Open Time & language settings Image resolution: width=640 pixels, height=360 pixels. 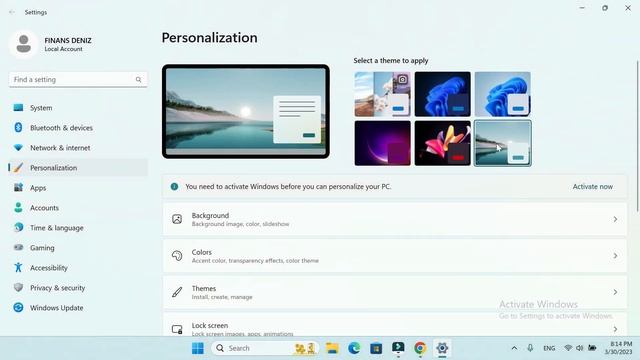click(78, 228)
